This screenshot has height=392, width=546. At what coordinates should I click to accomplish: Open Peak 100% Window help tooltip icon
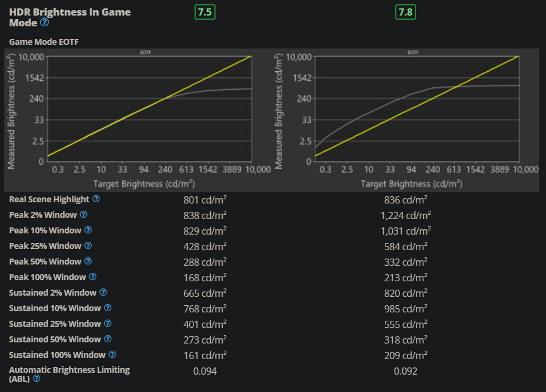pyautogui.click(x=93, y=277)
